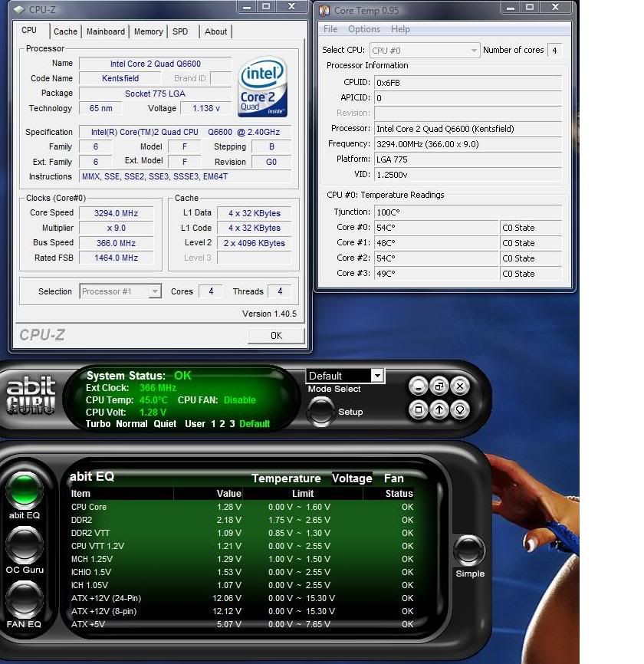Open the File menu in Core Temp
This screenshot has height=664, width=644.
(x=330, y=29)
